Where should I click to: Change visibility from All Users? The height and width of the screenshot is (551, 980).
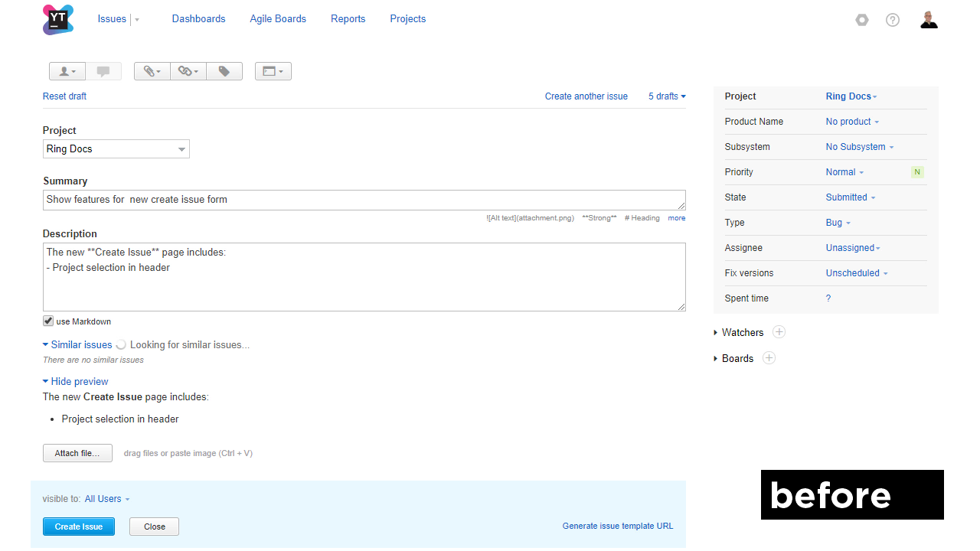(x=107, y=499)
